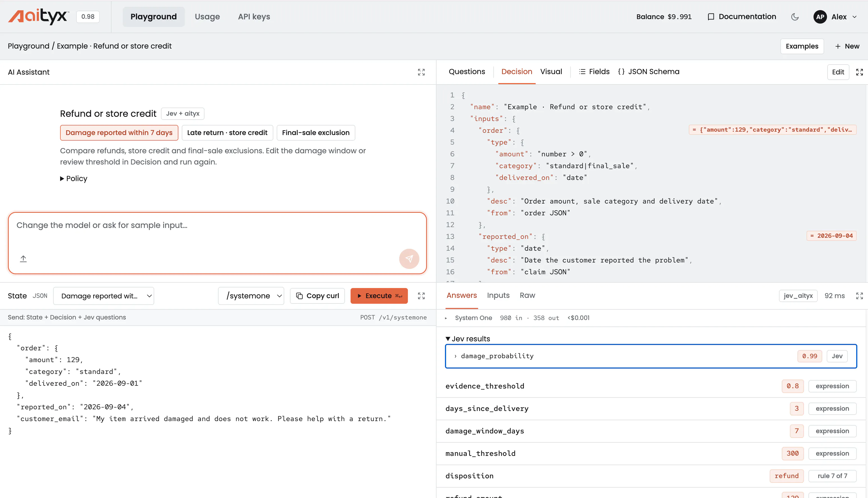
Task: Open the Inputs tab in results
Action: [x=498, y=296]
